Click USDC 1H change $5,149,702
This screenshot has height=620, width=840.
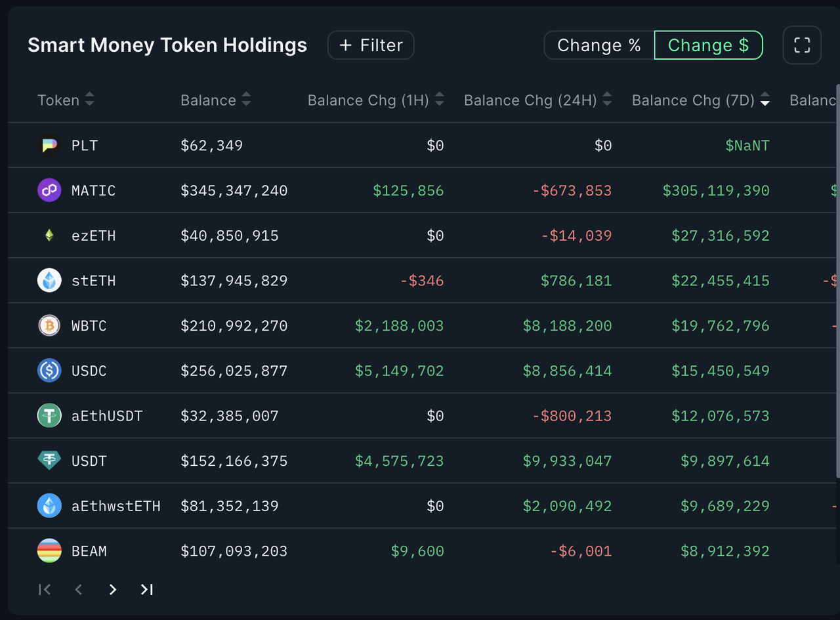(x=400, y=371)
